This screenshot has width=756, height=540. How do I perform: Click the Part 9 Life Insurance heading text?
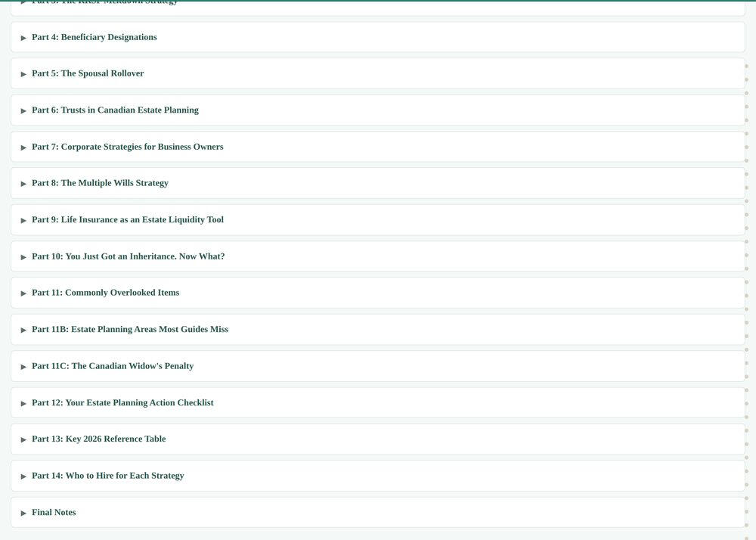tap(128, 219)
